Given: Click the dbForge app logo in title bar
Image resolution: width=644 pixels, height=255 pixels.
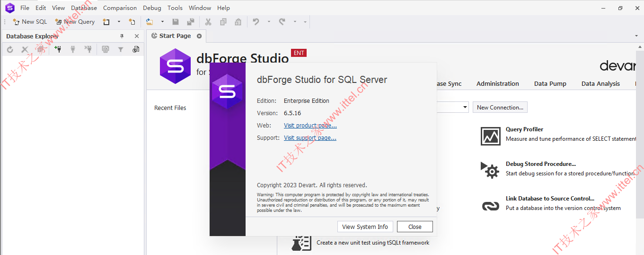Looking at the screenshot, I should (9, 8).
